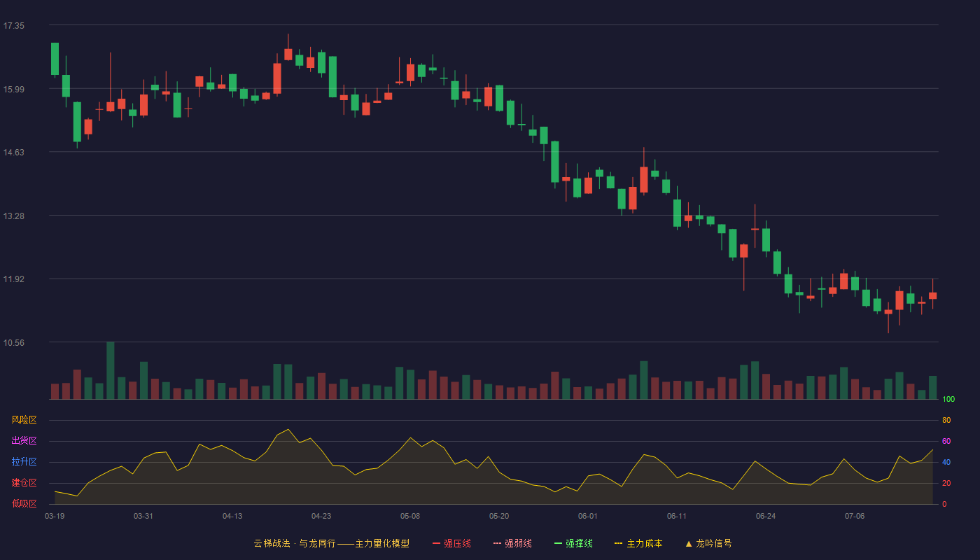Screen dimensions: 980x560
Task: Click the 60 indicator axis label
Action: click(946, 441)
